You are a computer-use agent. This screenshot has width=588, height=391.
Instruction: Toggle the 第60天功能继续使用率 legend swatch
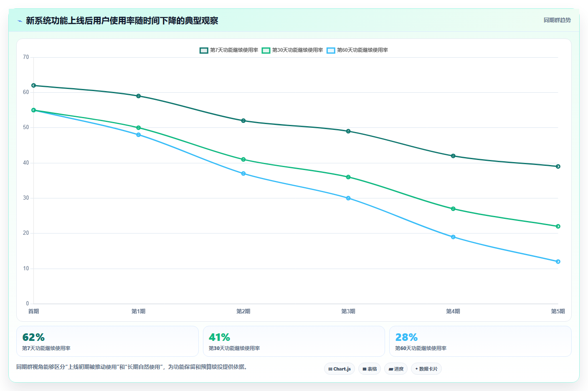pyautogui.click(x=331, y=50)
